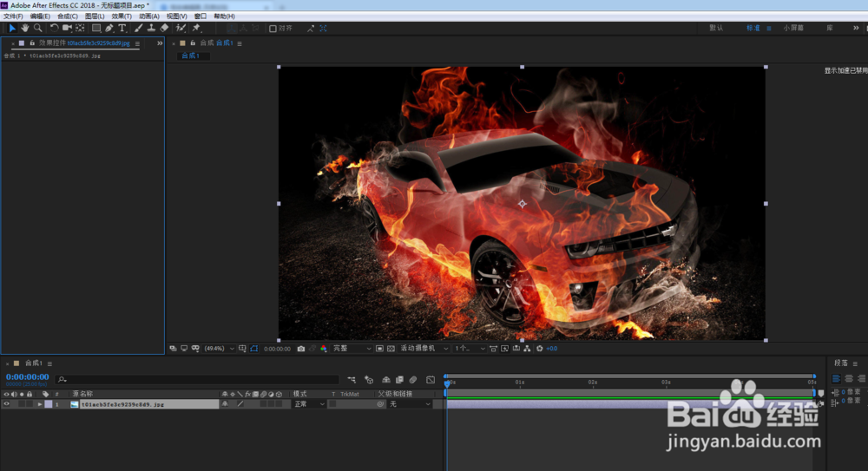
Task: Select the Puppet Pin tool
Action: [196, 28]
